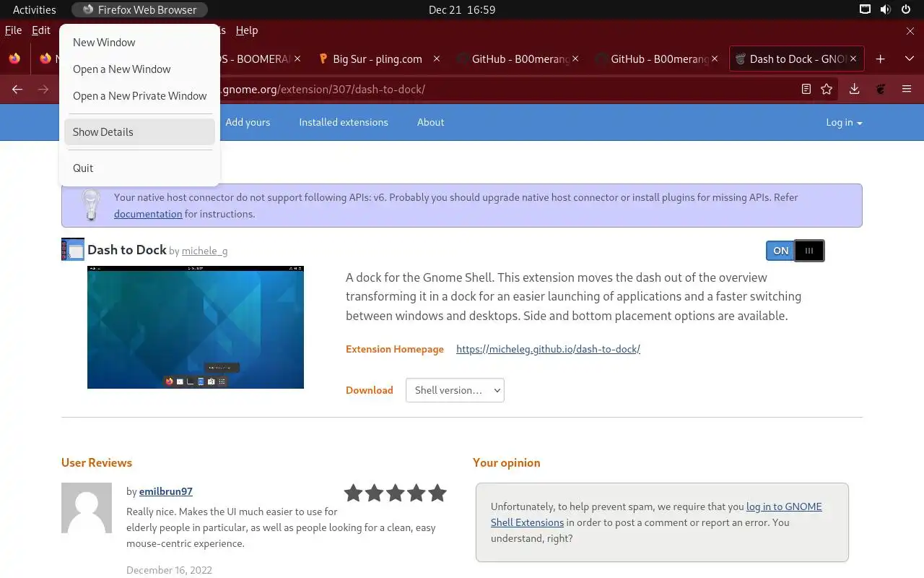Image resolution: width=924 pixels, height=578 pixels.
Task: Open Activities overview
Action: [35, 10]
